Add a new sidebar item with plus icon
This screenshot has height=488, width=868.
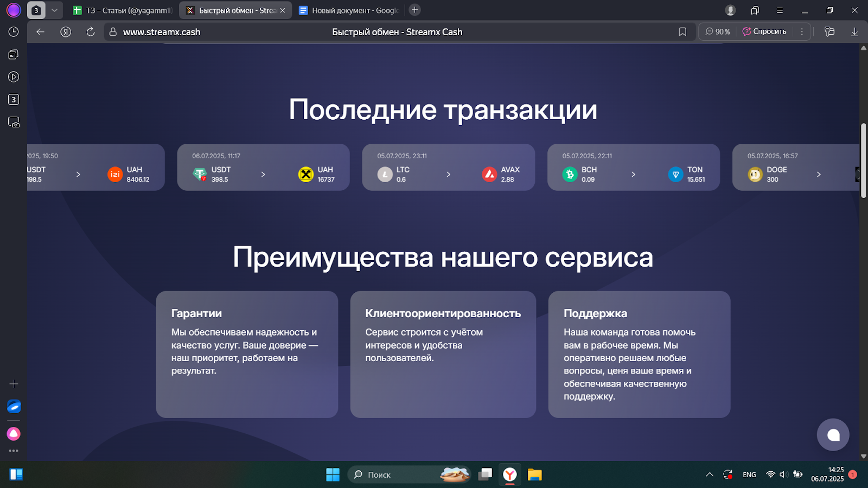(x=14, y=384)
